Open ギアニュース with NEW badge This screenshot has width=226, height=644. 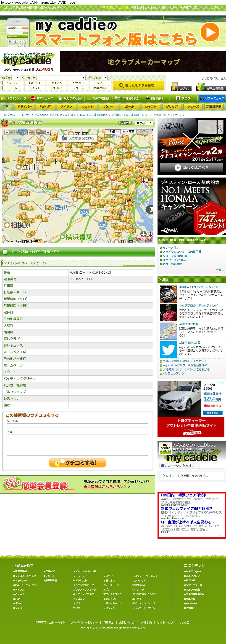coord(42,99)
